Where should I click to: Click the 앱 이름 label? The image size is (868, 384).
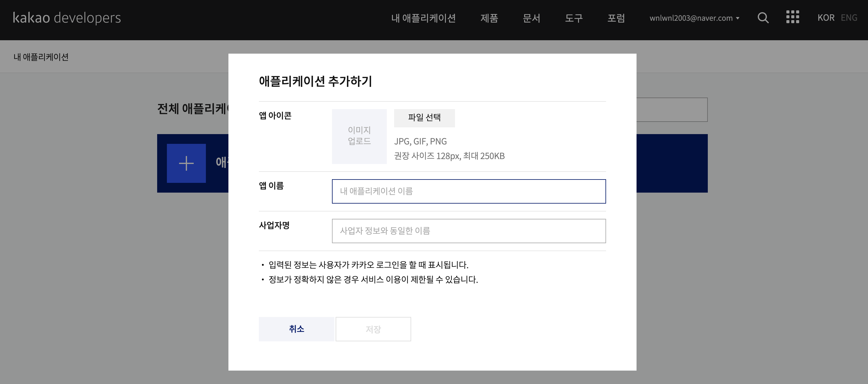click(x=271, y=185)
